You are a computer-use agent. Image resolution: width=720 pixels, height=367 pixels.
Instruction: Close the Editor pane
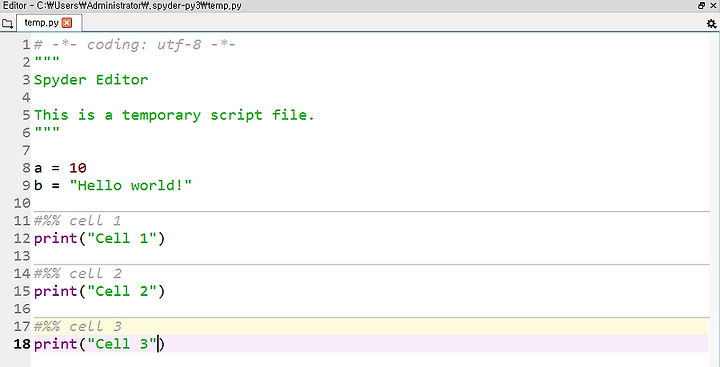[x=714, y=6]
